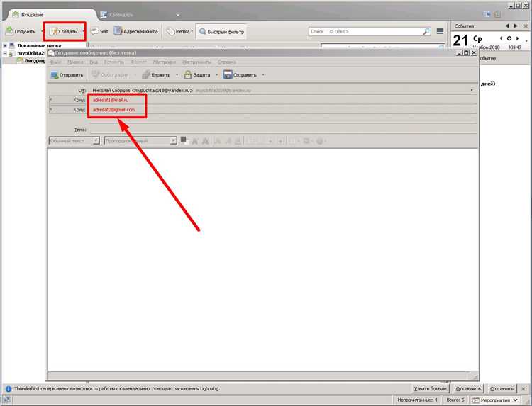This screenshot has width=532, height=406.
Task: Click Сохранить in notification bar
Action: [501, 388]
